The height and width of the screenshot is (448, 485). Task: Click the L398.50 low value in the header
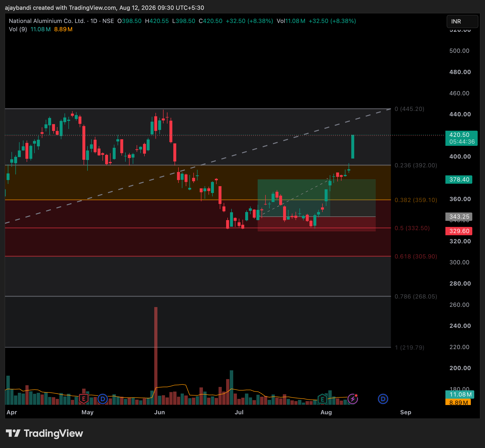pyautogui.click(x=184, y=21)
